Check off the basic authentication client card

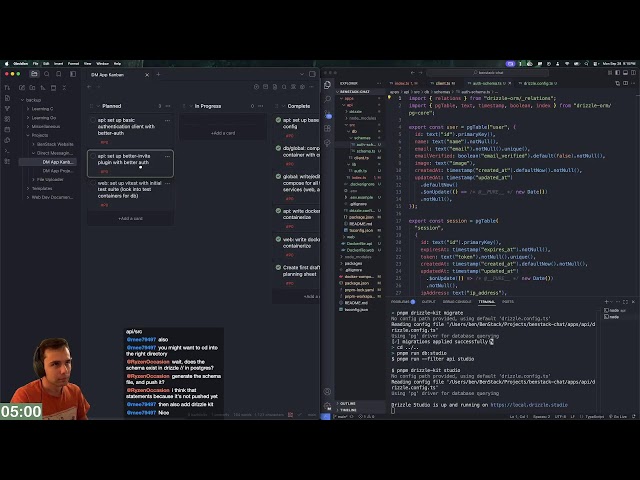click(93, 120)
